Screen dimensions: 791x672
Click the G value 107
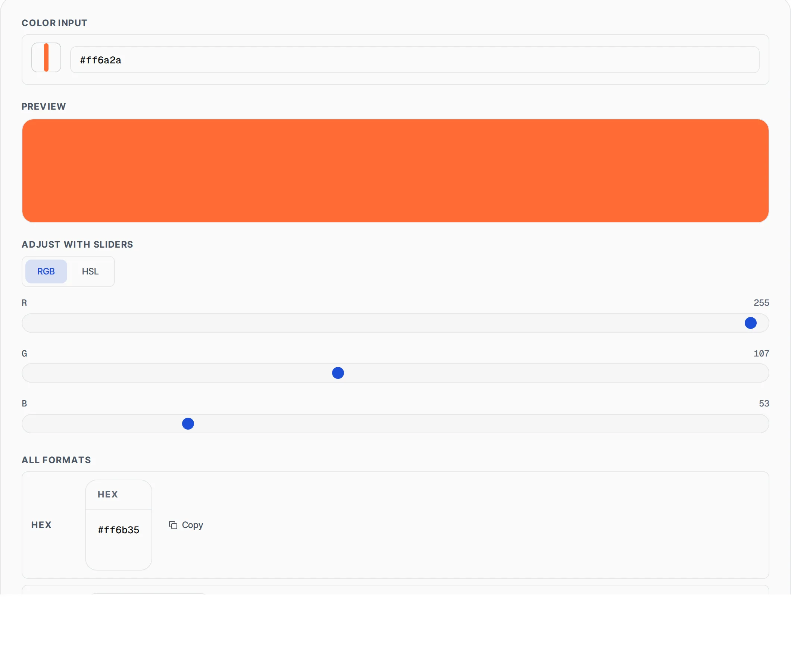[x=761, y=354]
